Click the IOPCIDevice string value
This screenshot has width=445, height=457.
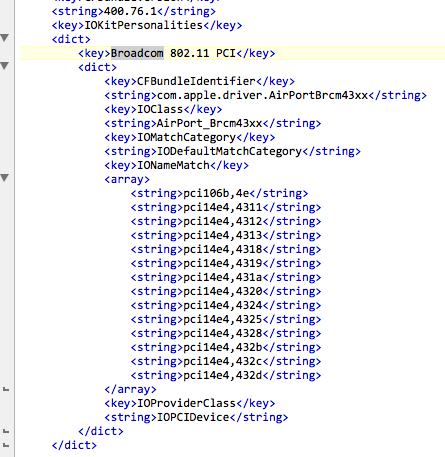[193, 417]
